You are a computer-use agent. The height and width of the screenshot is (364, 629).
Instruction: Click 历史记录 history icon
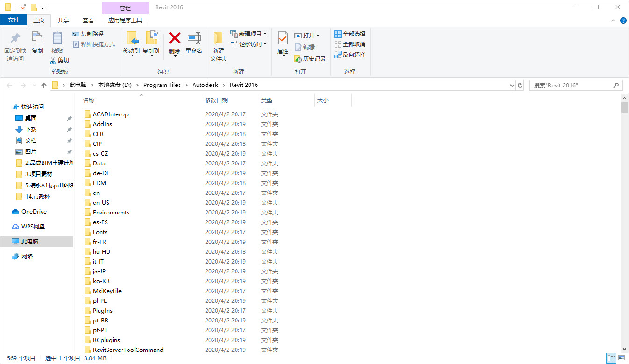298,59
